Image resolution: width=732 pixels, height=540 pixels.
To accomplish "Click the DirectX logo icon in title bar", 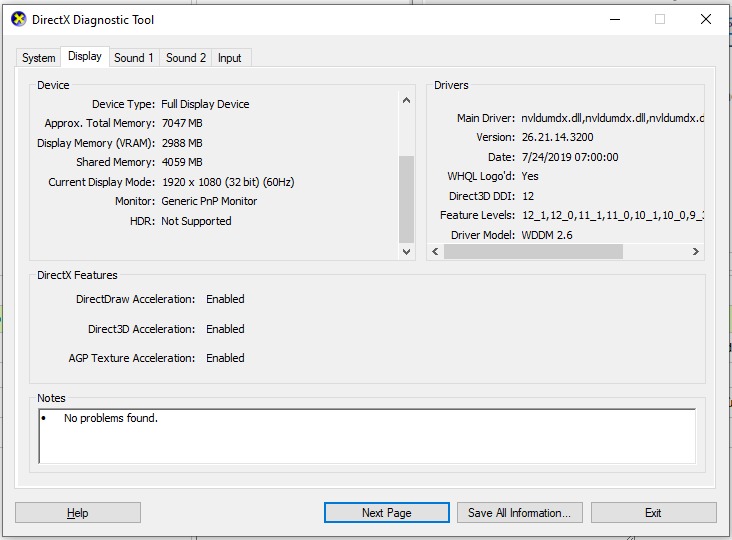I will pyautogui.click(x=19, y=20).
